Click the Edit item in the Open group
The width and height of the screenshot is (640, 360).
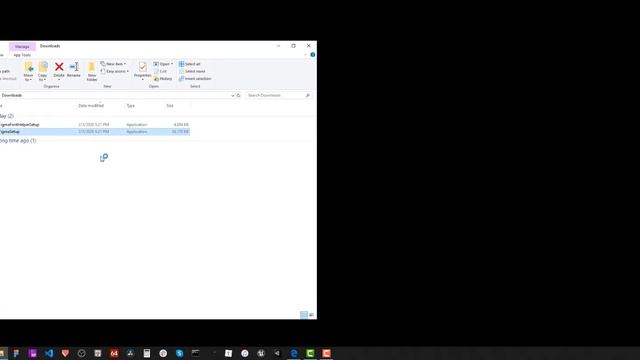coord(160,71)
